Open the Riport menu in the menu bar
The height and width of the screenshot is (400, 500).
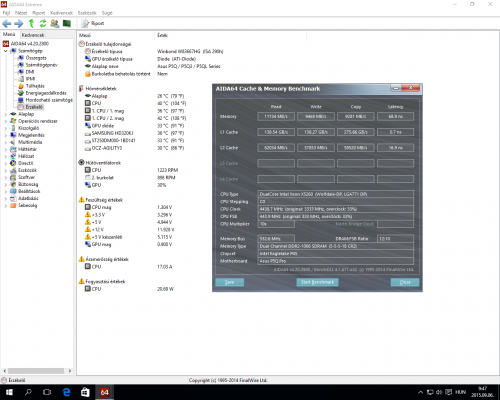(39, 13)
